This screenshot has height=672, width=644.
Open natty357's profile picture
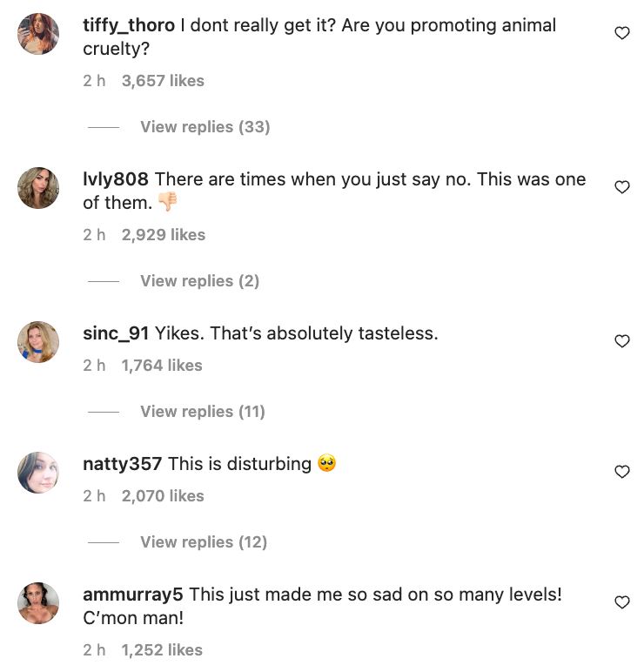[x=38, y=473]
